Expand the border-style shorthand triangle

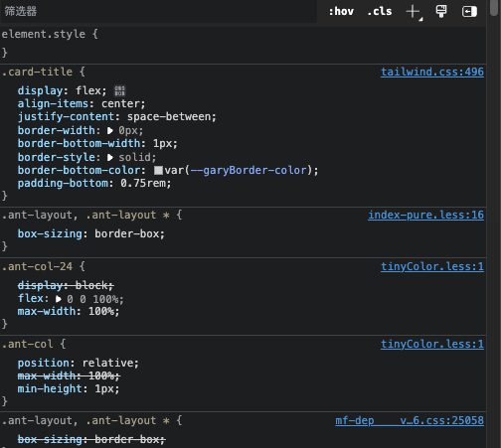coord(110,157)
